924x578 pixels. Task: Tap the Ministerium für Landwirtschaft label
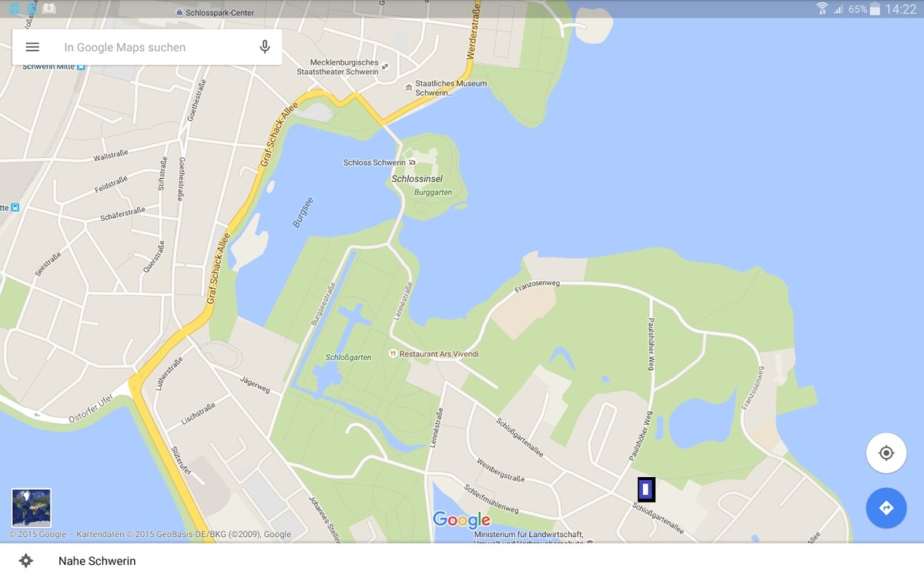pyautogui.click(x=528, y=534)
